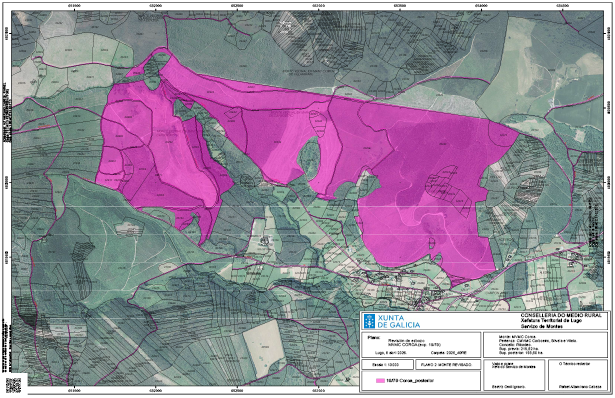Select the 'Plano:' label in title block
The image size is (615, 398).
pyautogui.click(x=374, y=338)
